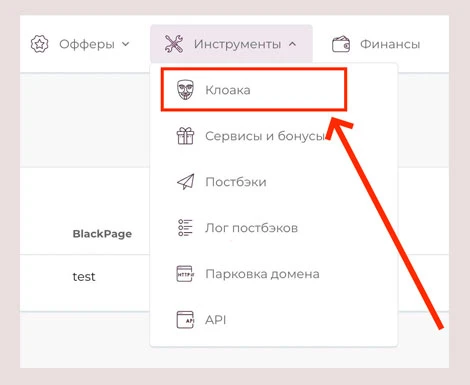Click the Инструменты wrench and screwdriver icon
Image resolution: width=470 pixels, height=385 pixels.
pos(174,44)
